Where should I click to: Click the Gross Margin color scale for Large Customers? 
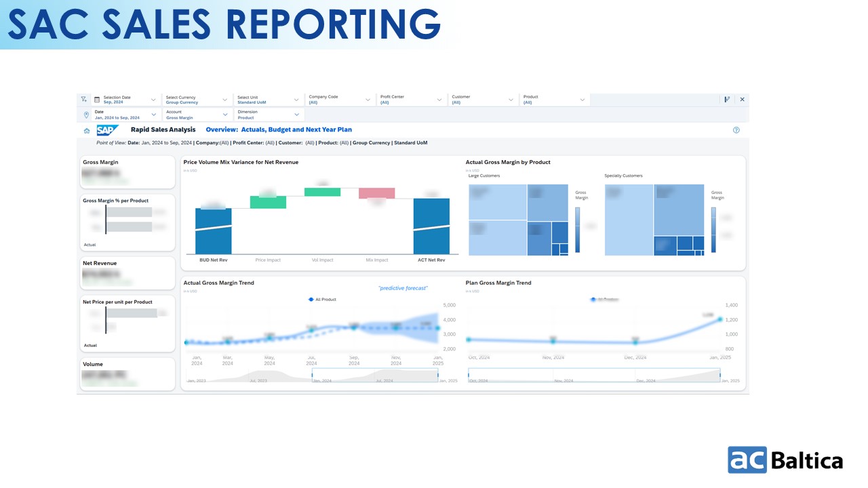[578, 230]
